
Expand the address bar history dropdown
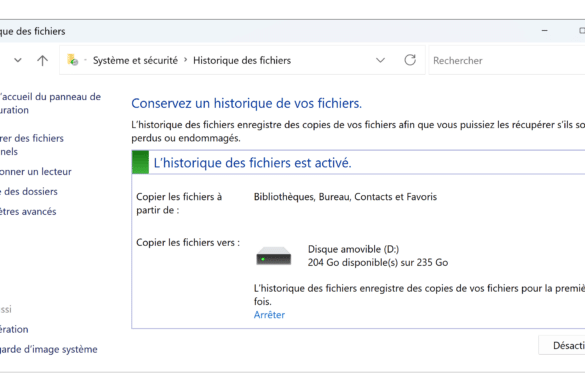tap(380, 60)
